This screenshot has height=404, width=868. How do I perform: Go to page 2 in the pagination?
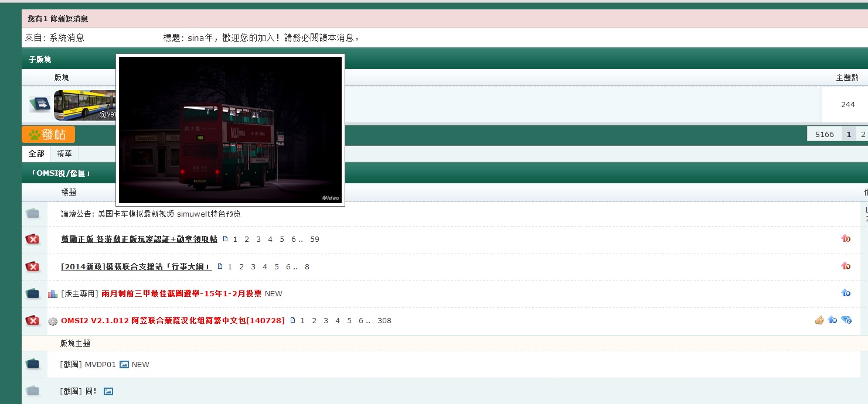[863, 134]
